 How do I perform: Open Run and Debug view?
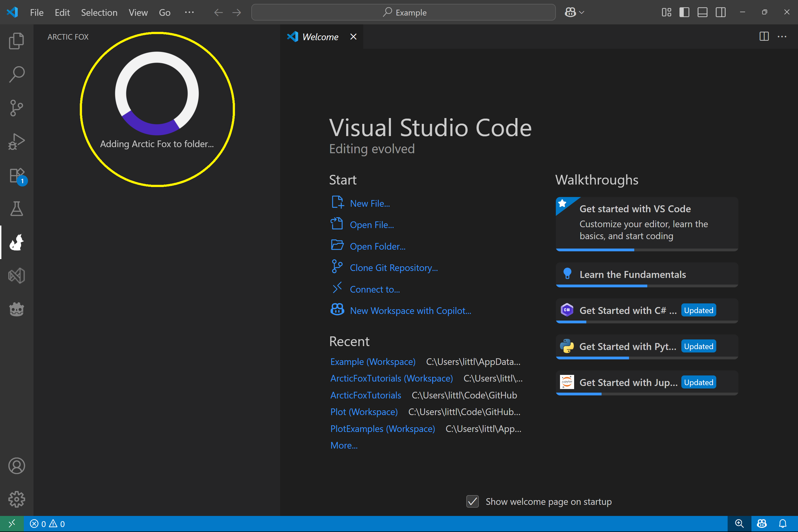pyautogui.click(x=17, y=142)
